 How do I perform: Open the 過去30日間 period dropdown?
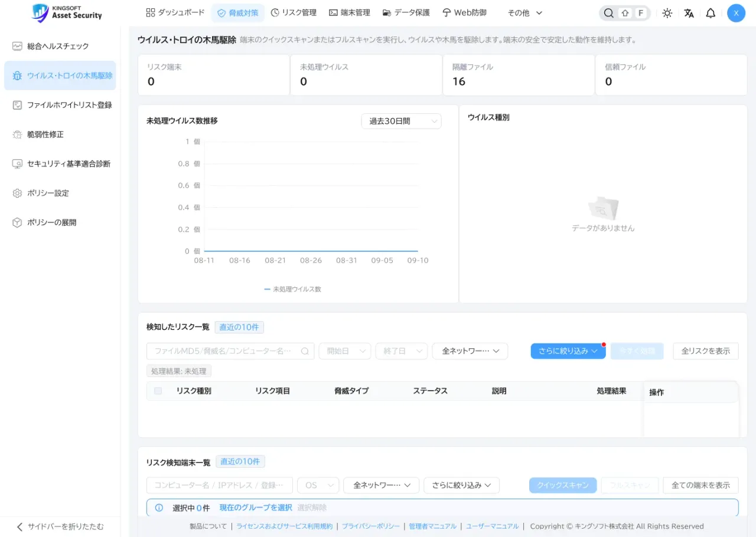click(x=401, y=121)
